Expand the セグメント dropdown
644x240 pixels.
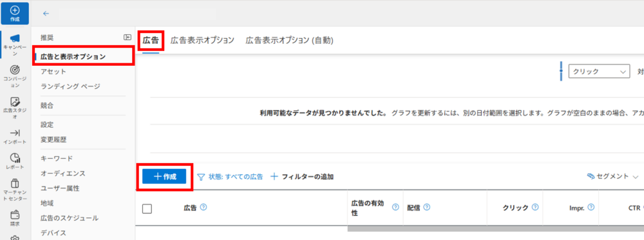(613, 176)
